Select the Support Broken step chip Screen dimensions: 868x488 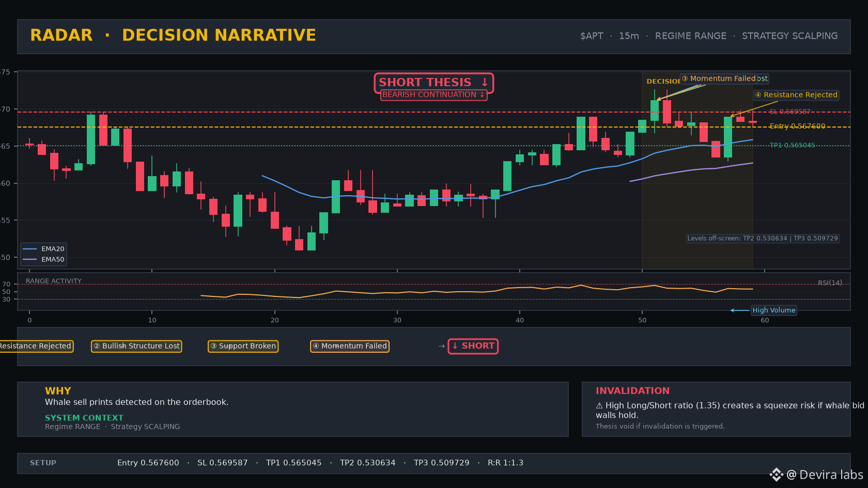[x=243, y=346]
